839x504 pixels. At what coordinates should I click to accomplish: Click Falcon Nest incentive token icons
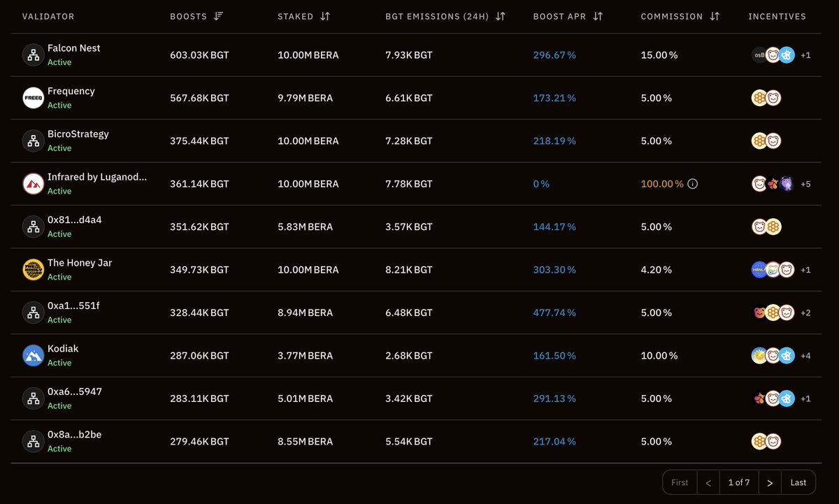click(773, 55)
